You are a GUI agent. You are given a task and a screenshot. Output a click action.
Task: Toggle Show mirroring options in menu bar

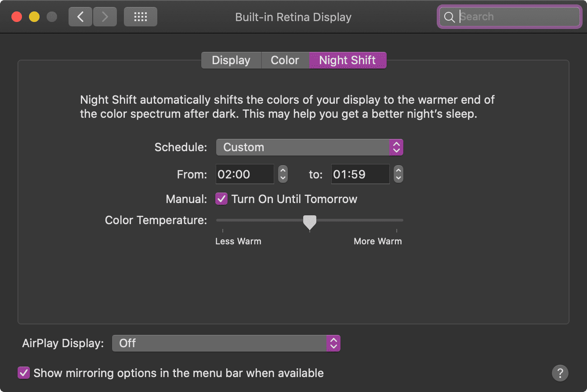pyautogui.click(x=24, y=373)
